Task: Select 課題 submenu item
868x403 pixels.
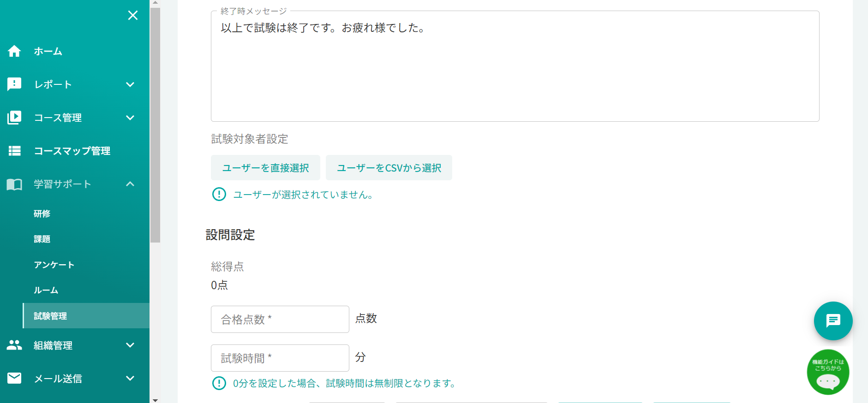Action: click(x=42, y=239)
